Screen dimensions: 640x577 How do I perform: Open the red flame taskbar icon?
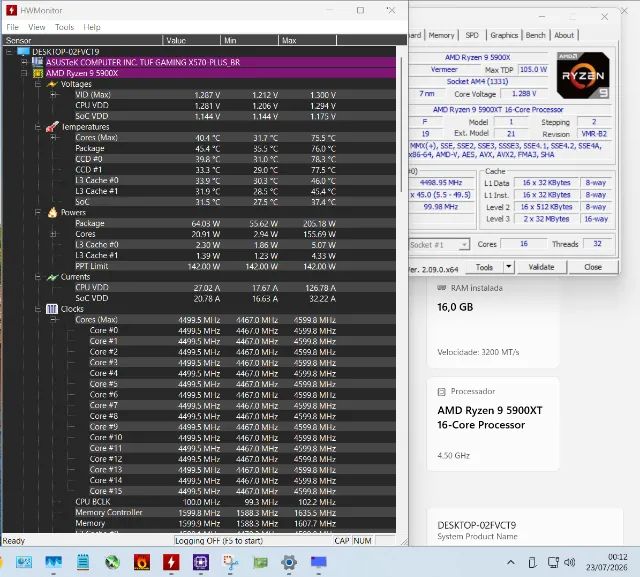(x=142, y=562)
